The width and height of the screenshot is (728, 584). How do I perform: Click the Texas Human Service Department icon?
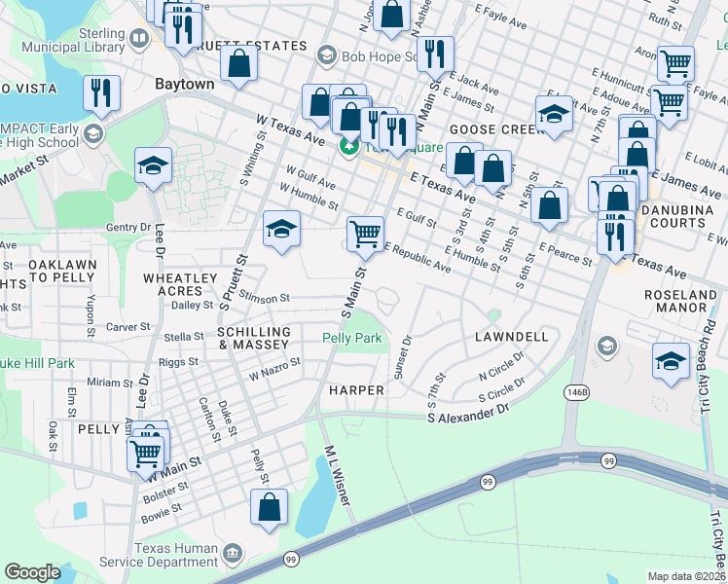pyautogui.click(x=233, y=554)
